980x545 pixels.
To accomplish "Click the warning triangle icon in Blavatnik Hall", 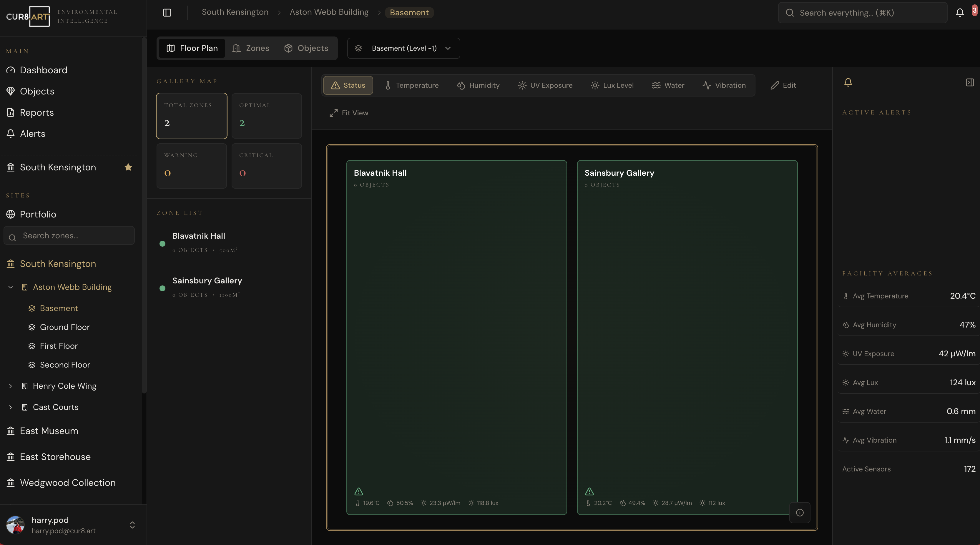I will pos(358,491).
